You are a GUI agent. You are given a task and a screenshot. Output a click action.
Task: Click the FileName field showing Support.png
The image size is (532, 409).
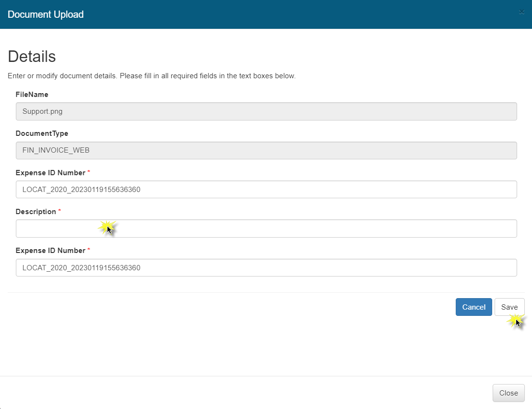(266, 111)
